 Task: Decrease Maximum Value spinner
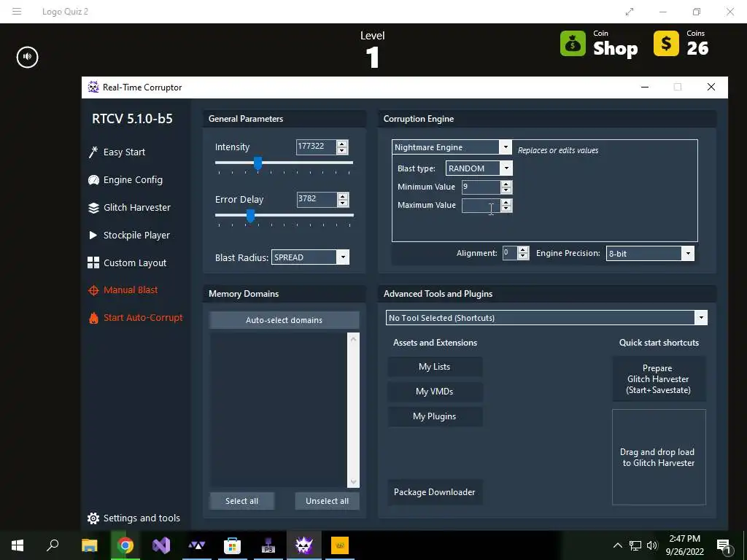click(x=506, y=209)
